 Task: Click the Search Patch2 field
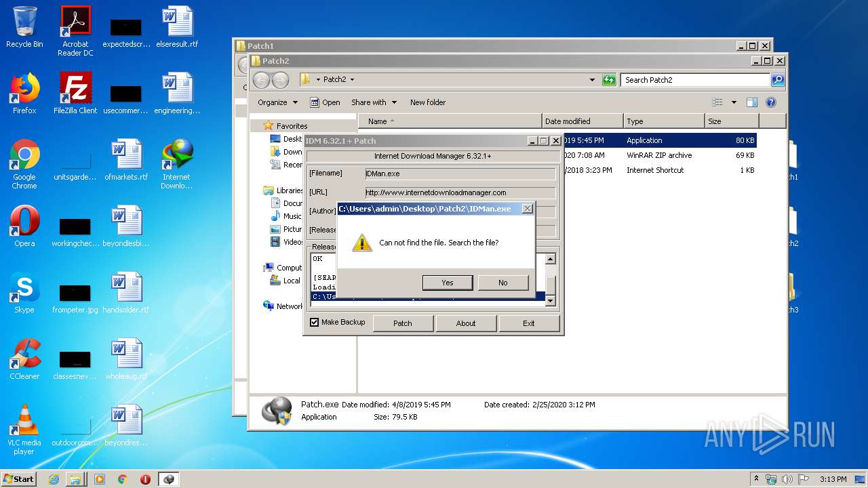696,80
